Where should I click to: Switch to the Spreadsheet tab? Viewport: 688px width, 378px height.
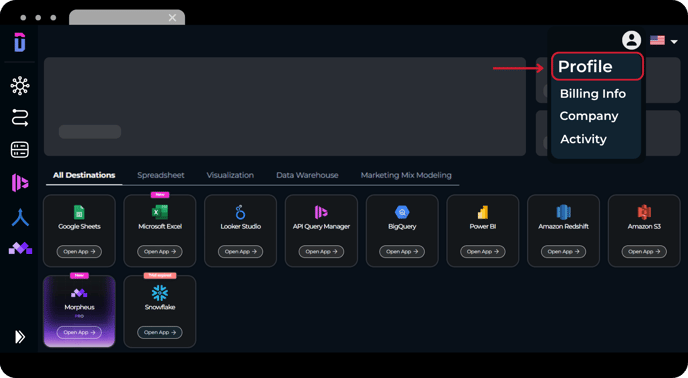(161, 175)
